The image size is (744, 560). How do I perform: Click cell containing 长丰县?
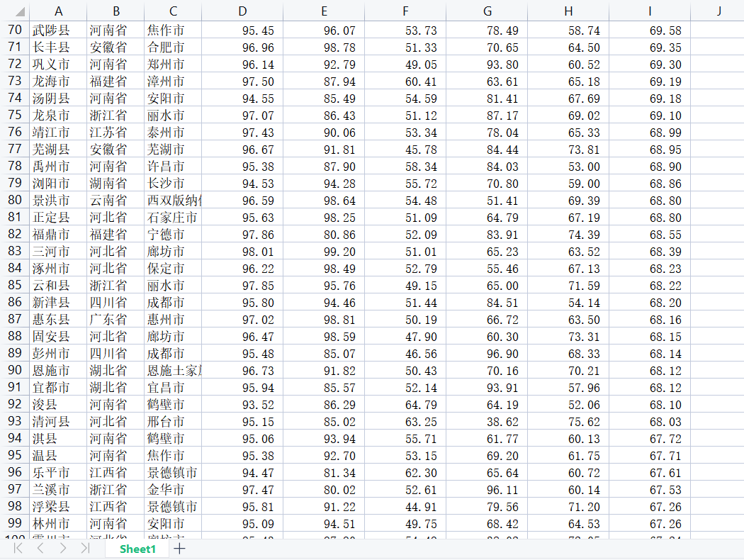pos(58,47)
